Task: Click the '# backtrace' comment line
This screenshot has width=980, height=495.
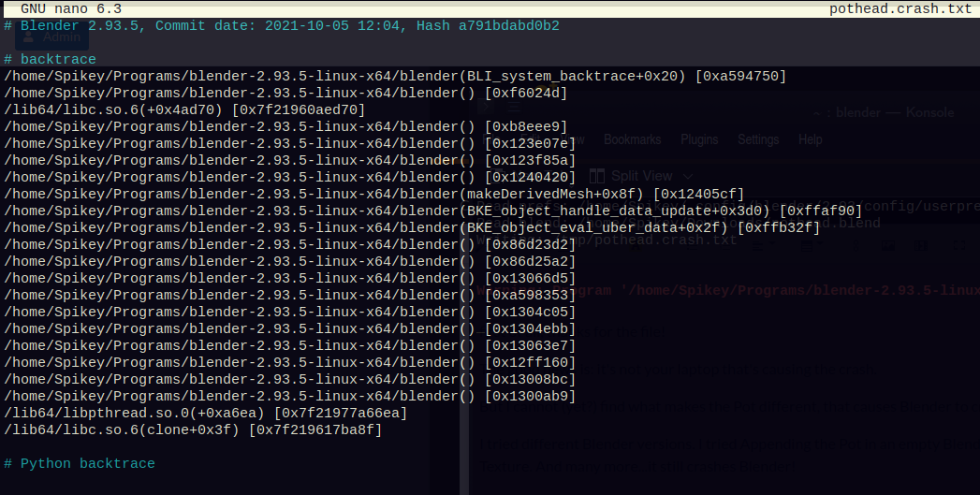Action: (x=50, y=59)
